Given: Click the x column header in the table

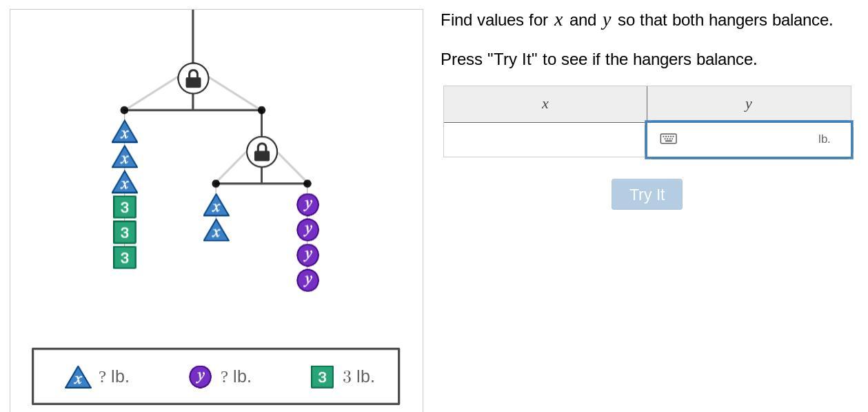Looking at the screenshot, I should (545, 104).
